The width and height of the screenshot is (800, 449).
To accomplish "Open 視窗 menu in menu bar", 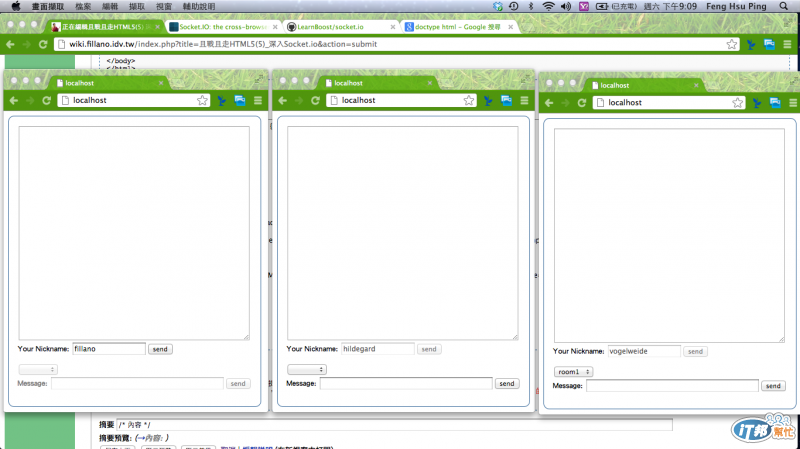I will click(164, 6).
